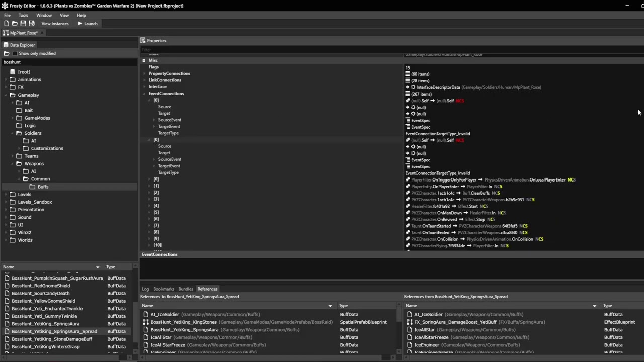Click the FX_SpringAura_DamageBoost_YetiBuff blueprint icon
Screen dimensions: 644x362
(x=410, y=322)
